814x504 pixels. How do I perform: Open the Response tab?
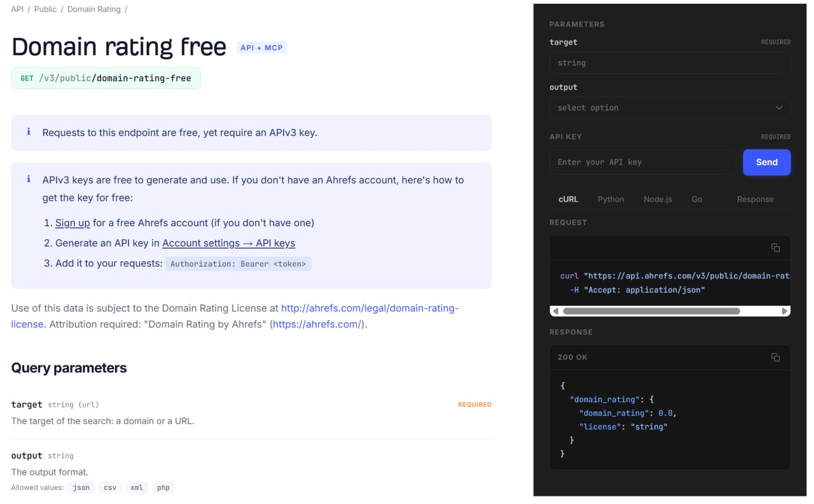point(755,199)
